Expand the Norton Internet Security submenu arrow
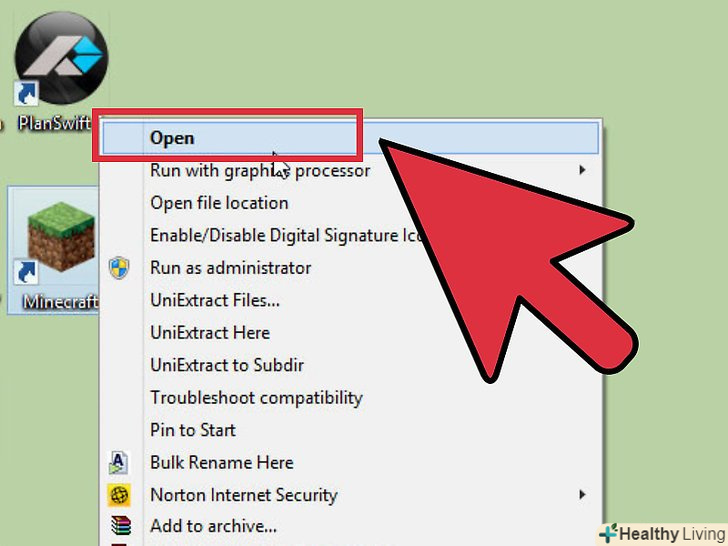Image resolution: width=728 pixels, height=546 pixels. [582, 495]
